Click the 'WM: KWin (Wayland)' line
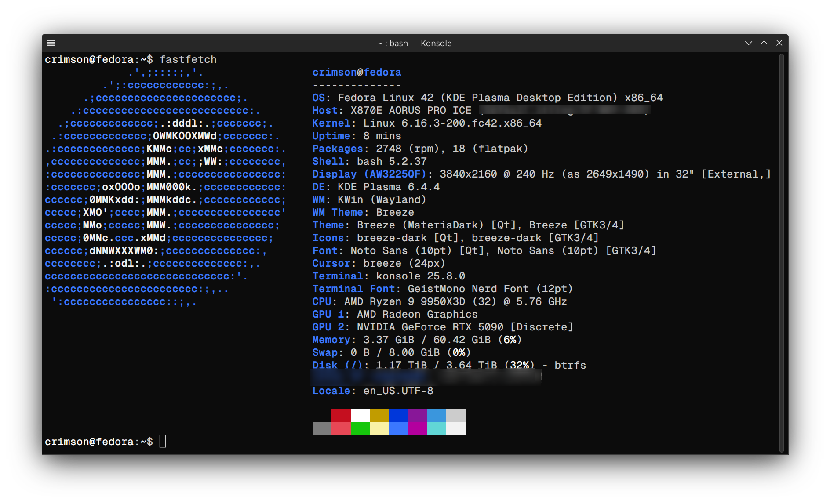 (369, 199)
